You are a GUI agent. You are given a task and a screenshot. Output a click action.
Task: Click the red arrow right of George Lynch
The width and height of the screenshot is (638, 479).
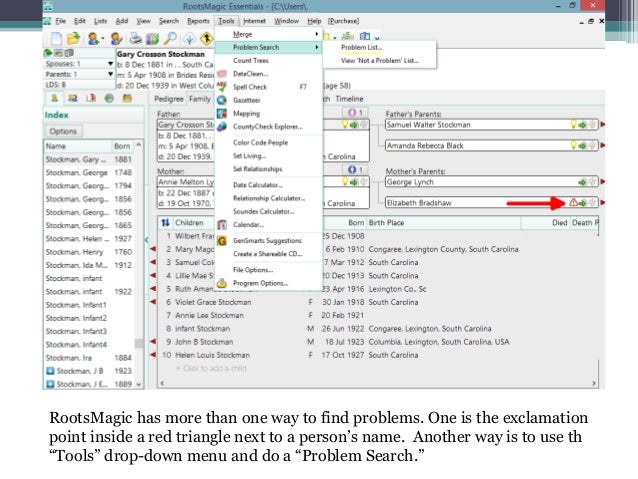coord(603,182)
